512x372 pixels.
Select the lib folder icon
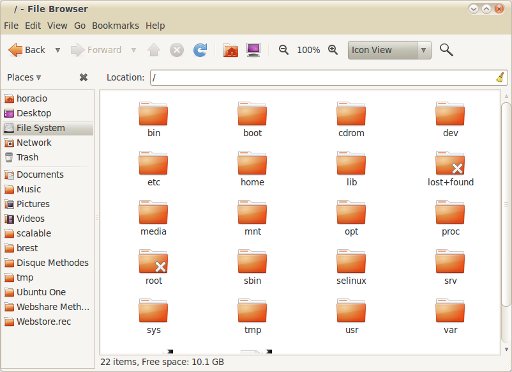click(351, 163)
